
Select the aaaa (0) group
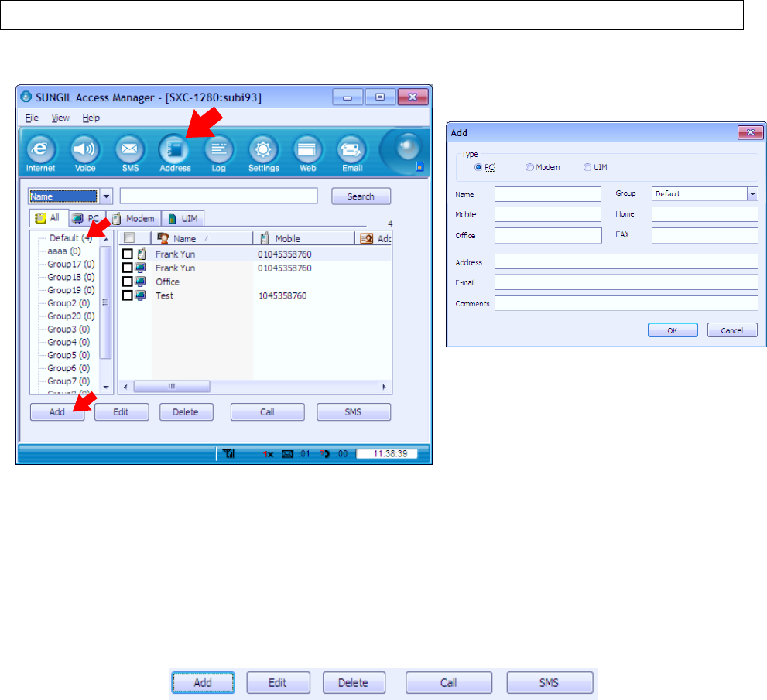(x=64, y=251)
